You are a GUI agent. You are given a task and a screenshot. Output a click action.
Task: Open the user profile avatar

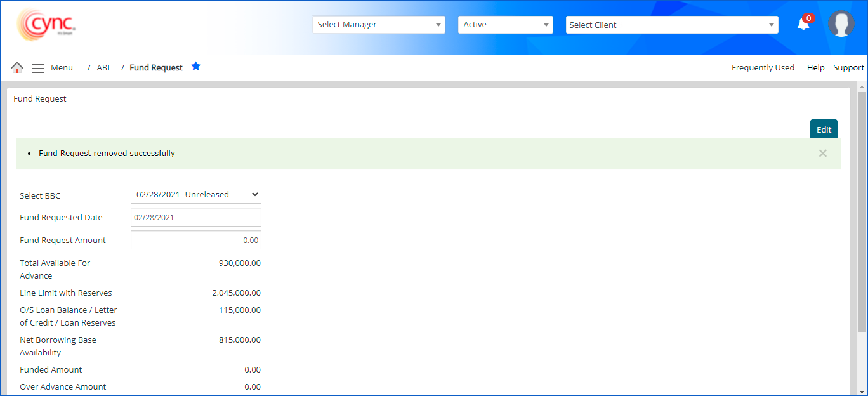pos(841,24)
